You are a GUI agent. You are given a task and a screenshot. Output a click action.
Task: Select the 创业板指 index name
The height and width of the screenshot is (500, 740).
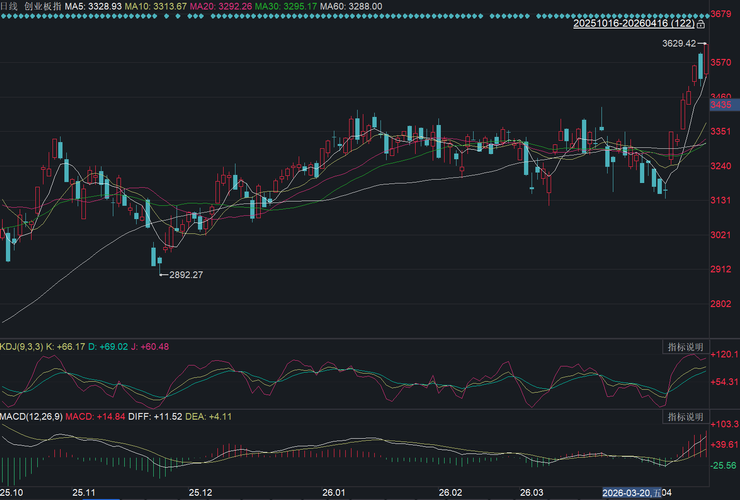click(43, 6)
